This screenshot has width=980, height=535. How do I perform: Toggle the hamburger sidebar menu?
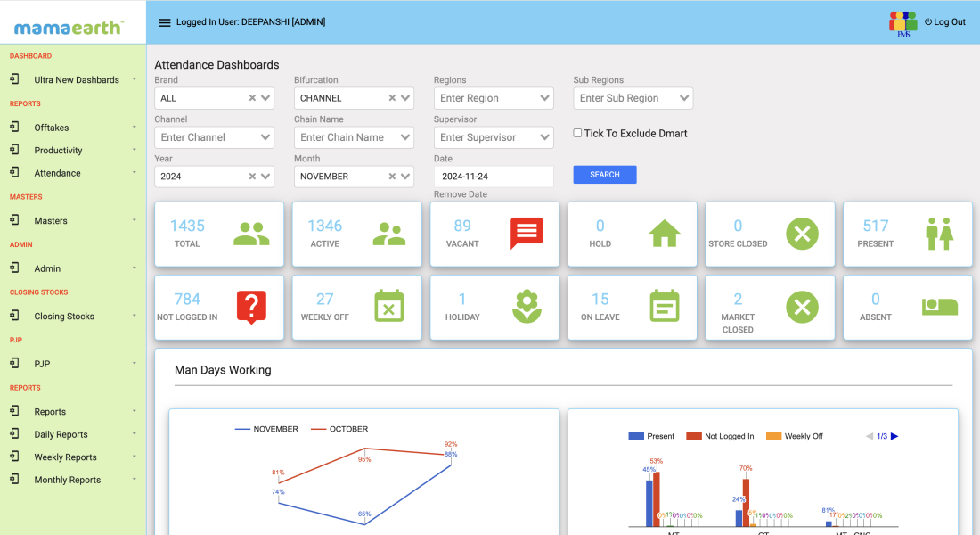coord(165,22)
